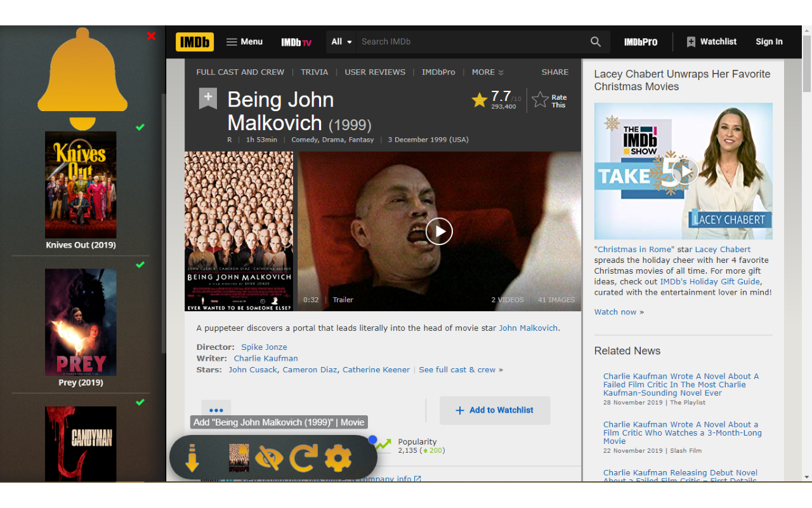Open the 3 December 1999 release date link
Screen dimensions: 812x508
(x=428, y=140)
